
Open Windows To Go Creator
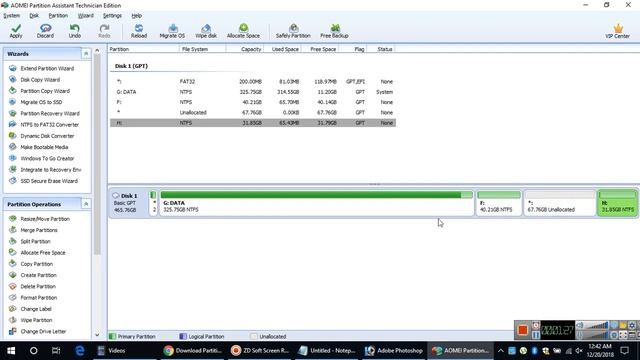click(47, 158)
